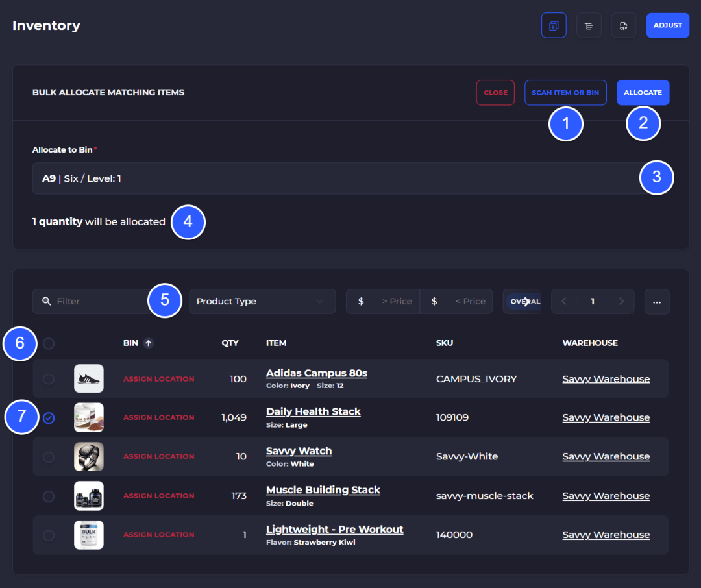Screen dimensions: 701x588
Task: Click the Daily Health Stack product thumbnail
Action: pyautogui.click(x=88, y=418)
